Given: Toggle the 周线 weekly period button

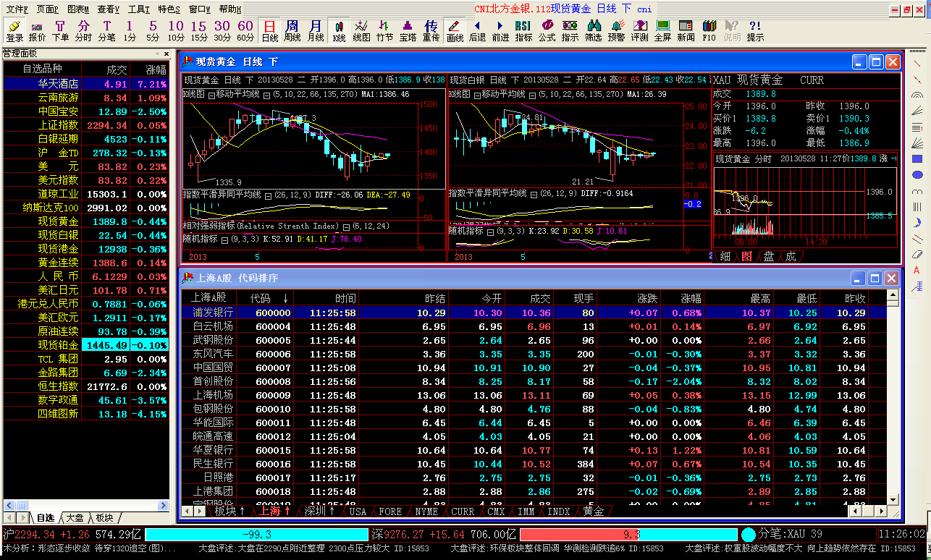Looking at the screenshot, I should click(x=292, y=30).
